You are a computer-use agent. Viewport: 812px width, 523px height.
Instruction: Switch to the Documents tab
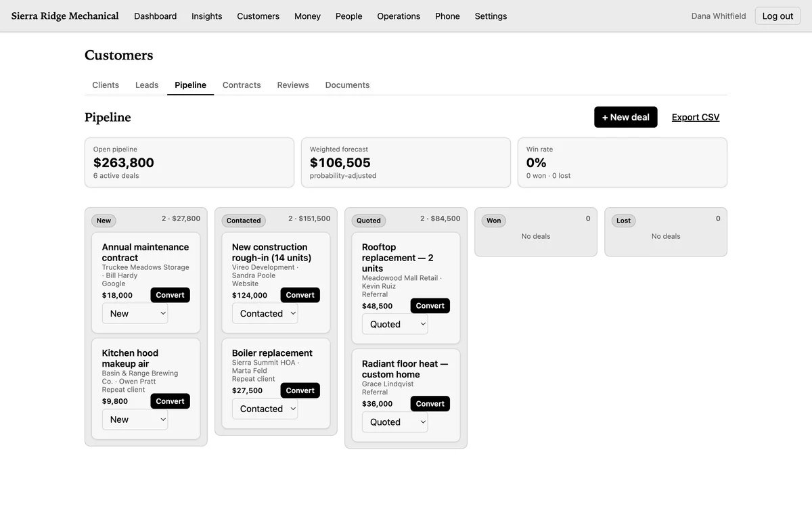pos(347,85)
